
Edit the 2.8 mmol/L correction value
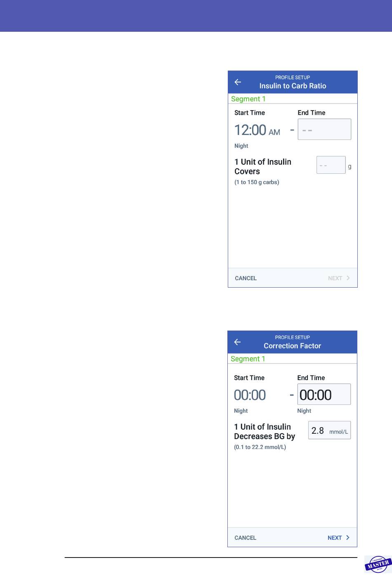click(329, 430)
